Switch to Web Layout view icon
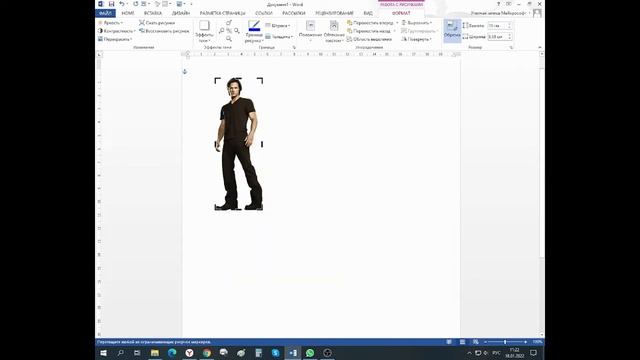Image resolution: width=640 pixels, height=360 pixels. [476, 342]
